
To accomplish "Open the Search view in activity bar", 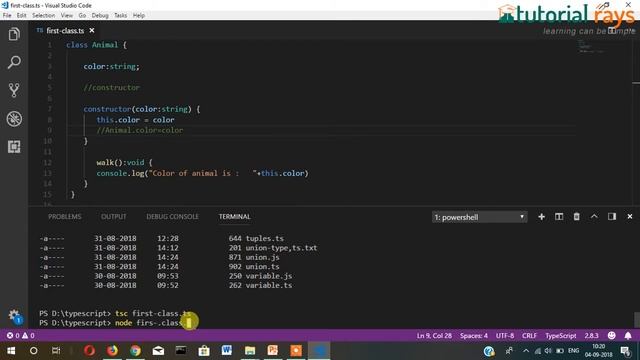I will [14, 62].
